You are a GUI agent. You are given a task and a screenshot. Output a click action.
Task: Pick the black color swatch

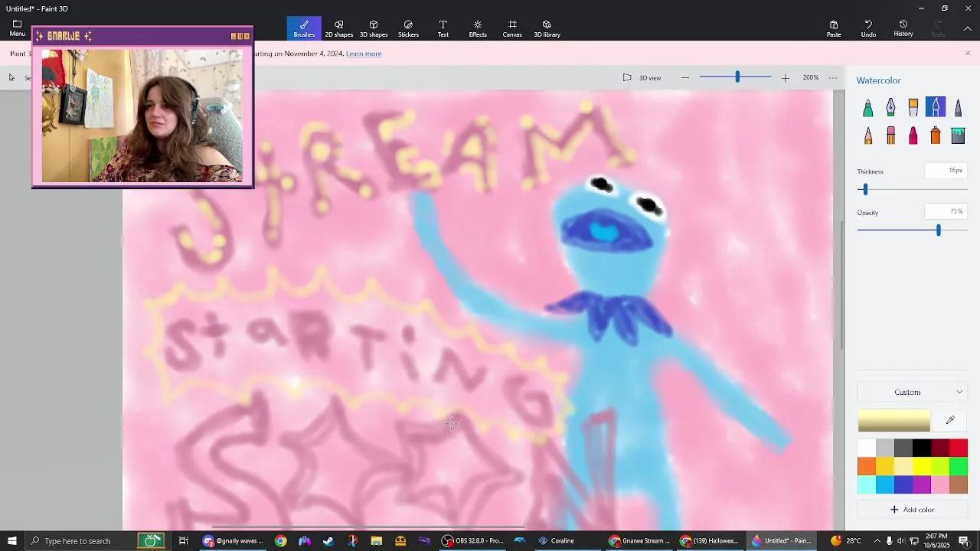click(922, 448)
